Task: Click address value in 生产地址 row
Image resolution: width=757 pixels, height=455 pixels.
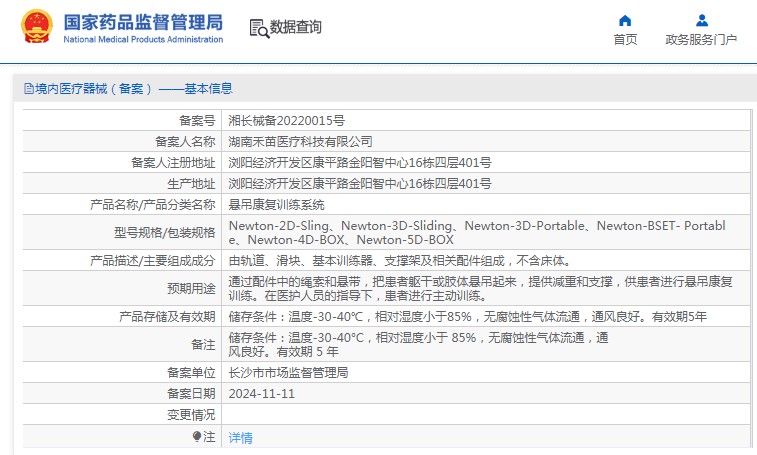Action: point(360,184)
